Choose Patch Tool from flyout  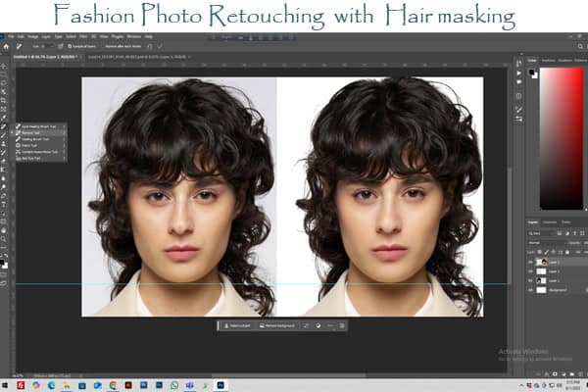[x=41, y=146]
